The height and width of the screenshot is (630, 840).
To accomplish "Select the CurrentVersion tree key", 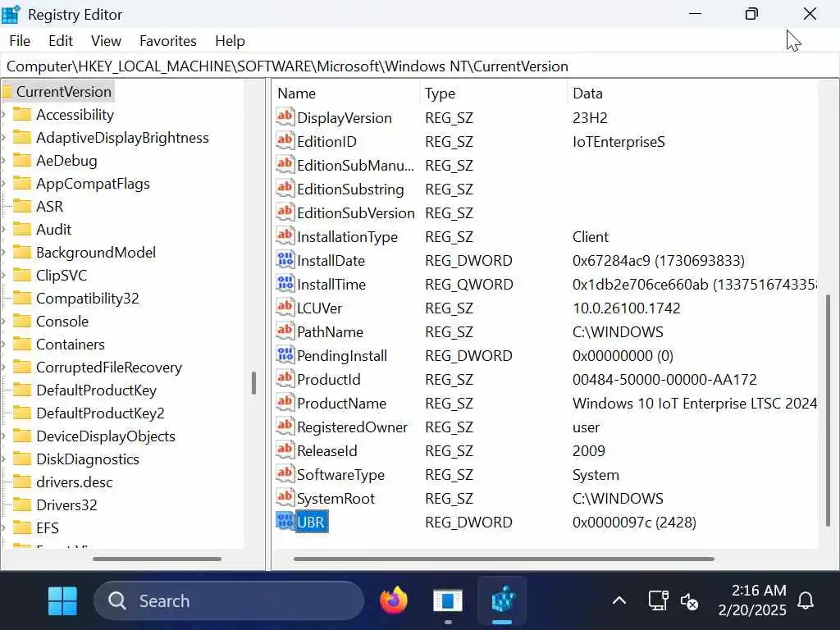I will [64, 92].
